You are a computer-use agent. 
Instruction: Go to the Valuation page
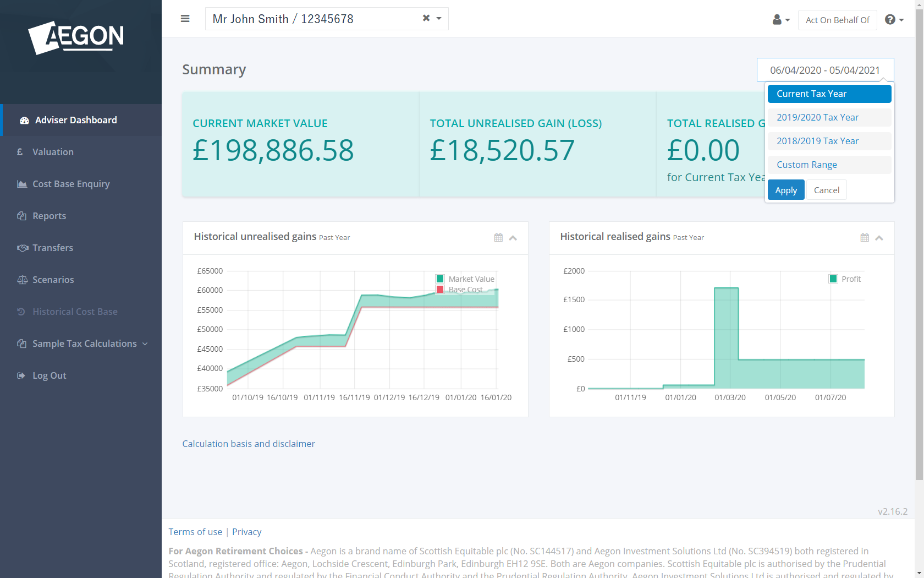click(x=81, y=152)
